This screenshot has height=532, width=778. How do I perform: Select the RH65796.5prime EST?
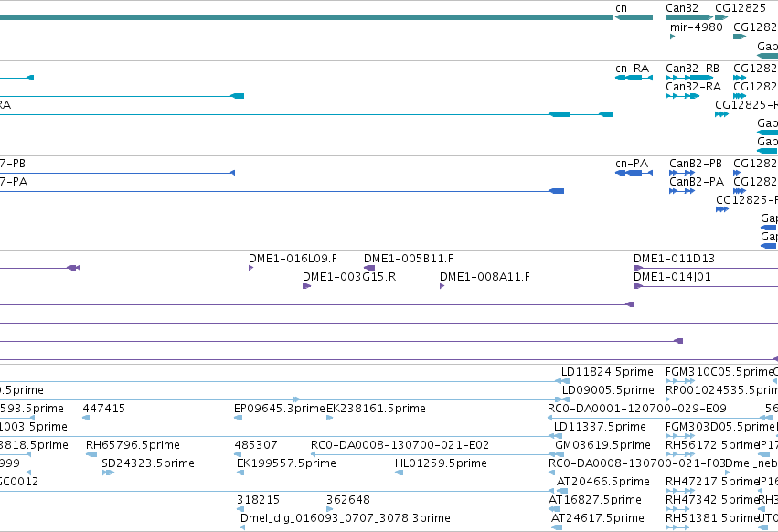click(x=91, y=454)
